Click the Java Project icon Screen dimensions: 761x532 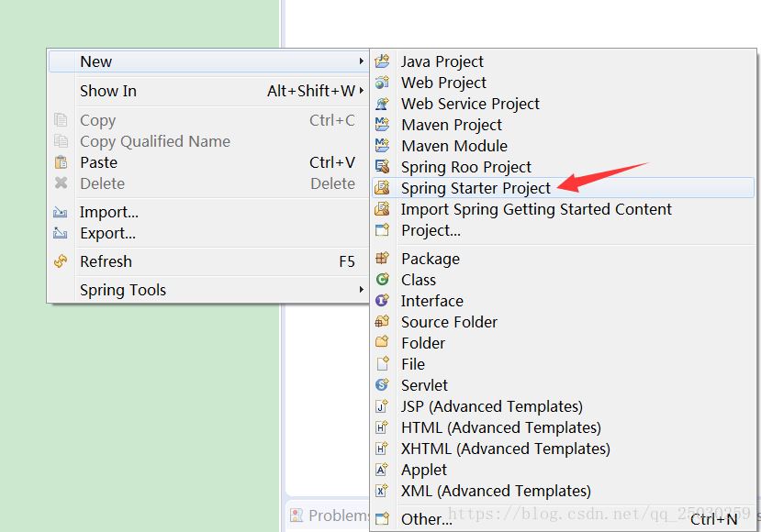coord(383,61)
